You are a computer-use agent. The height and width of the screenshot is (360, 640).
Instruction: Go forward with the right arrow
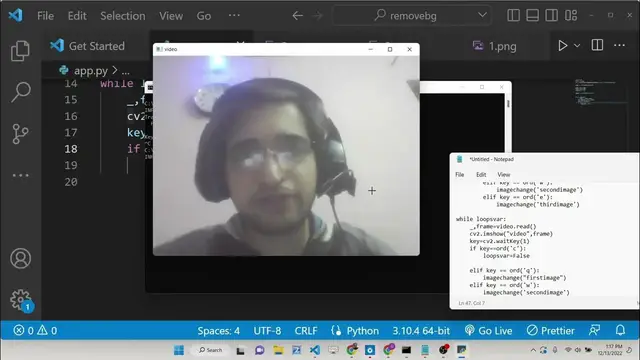pos(318,16)
